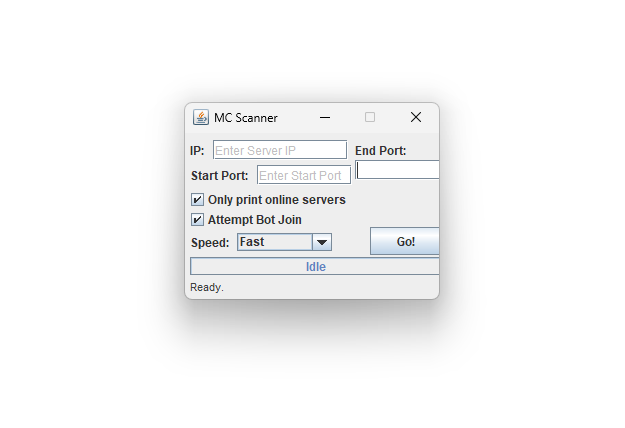Start scanning with the Go! button
This screenshot has height=428, width=625.
click(405, 241)
